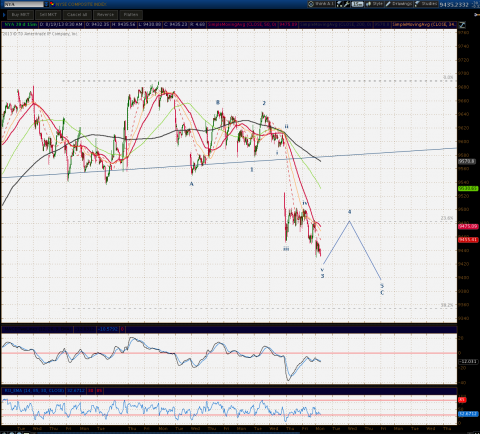Image resolution: width=480 pixels, height=434 pixels.
Task: Click the Cancel all button
Action: pos(77,15)
